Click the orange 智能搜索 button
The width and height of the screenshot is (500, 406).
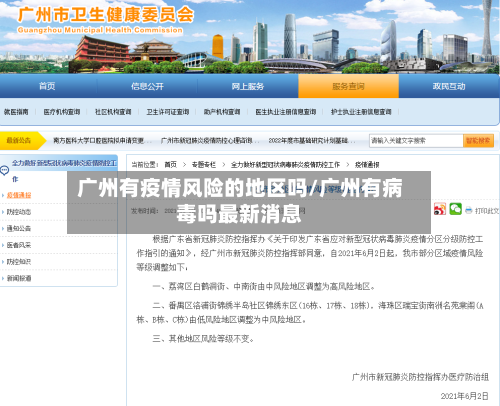[478, 141]
